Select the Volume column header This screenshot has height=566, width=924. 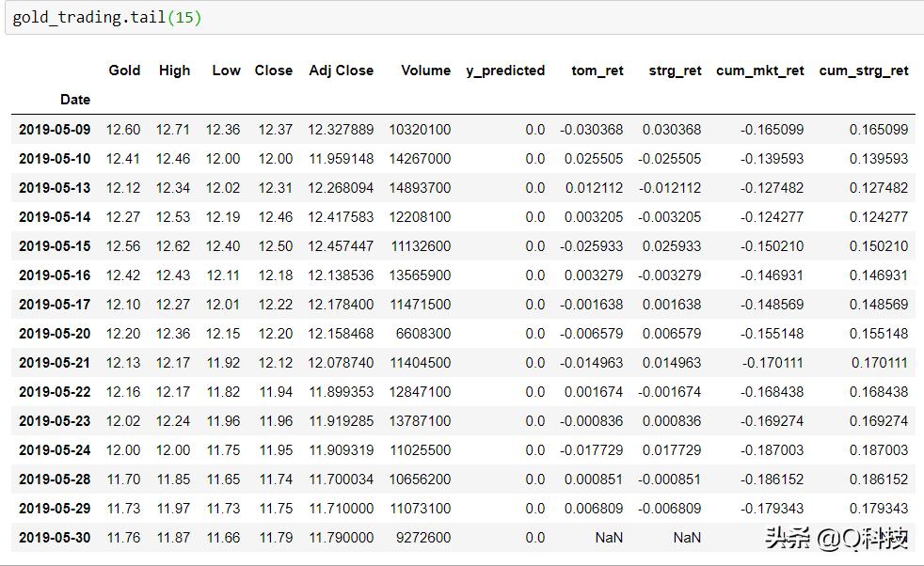425,71
